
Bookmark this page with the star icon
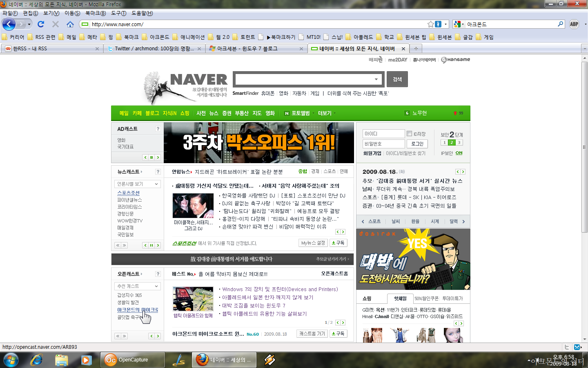click(x=431, y=24)
